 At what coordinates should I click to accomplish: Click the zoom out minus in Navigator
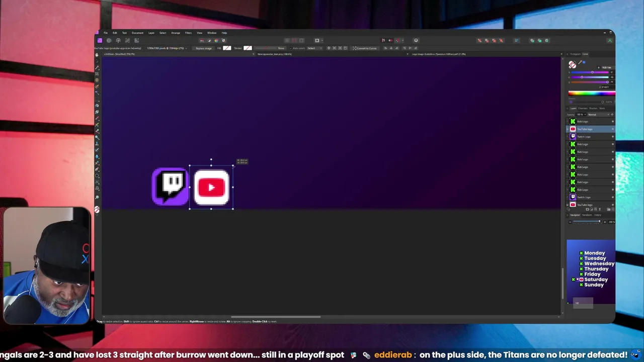click(x=570, y=222)
